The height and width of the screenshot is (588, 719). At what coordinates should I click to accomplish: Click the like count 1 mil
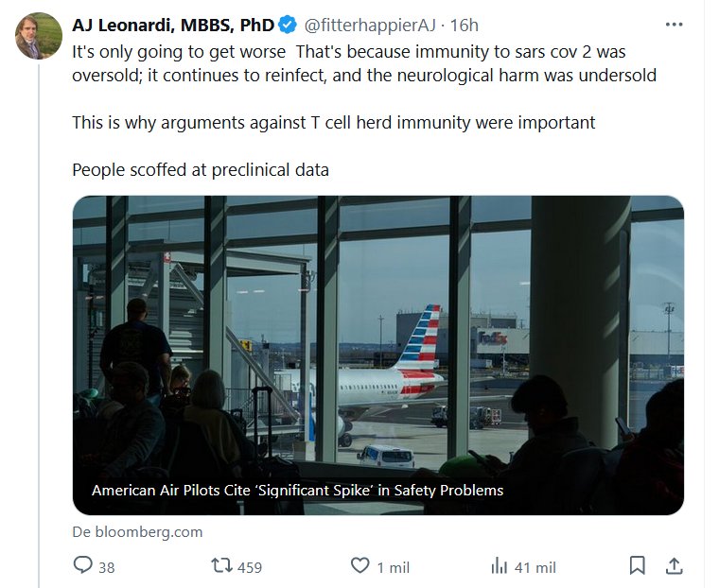[x=393, y=567]
